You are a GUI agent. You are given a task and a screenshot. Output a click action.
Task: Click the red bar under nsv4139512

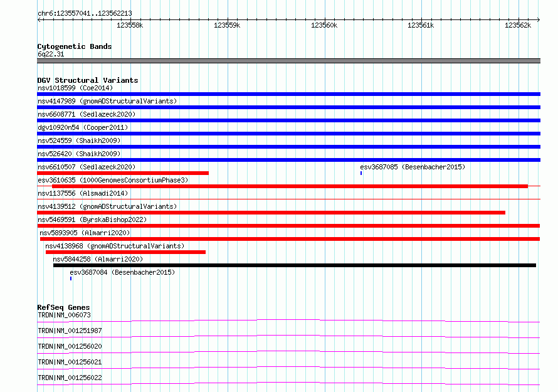pyautogui.click(x=271, y=213)
